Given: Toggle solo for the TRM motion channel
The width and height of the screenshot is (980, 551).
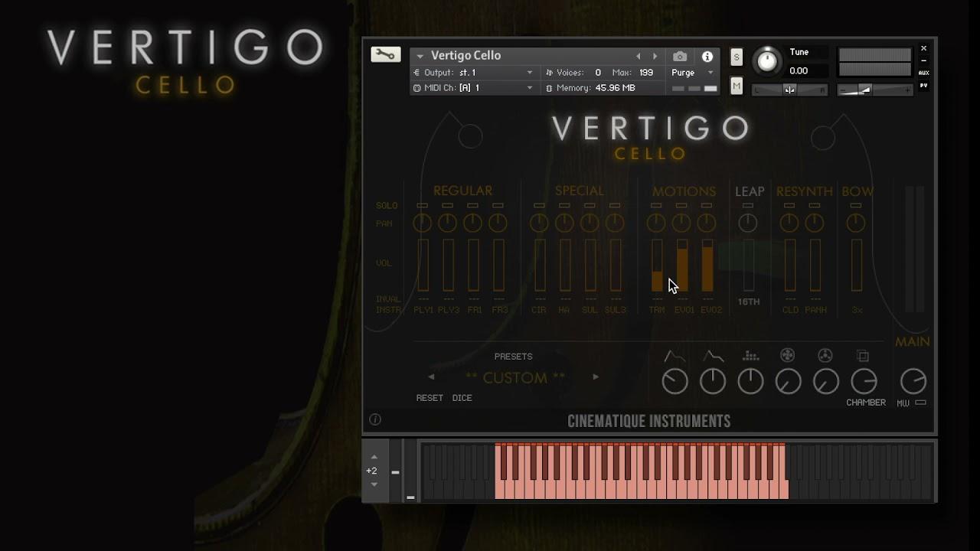Looking at the screenshot, I should pyautogui.click(x=656, y=206).
